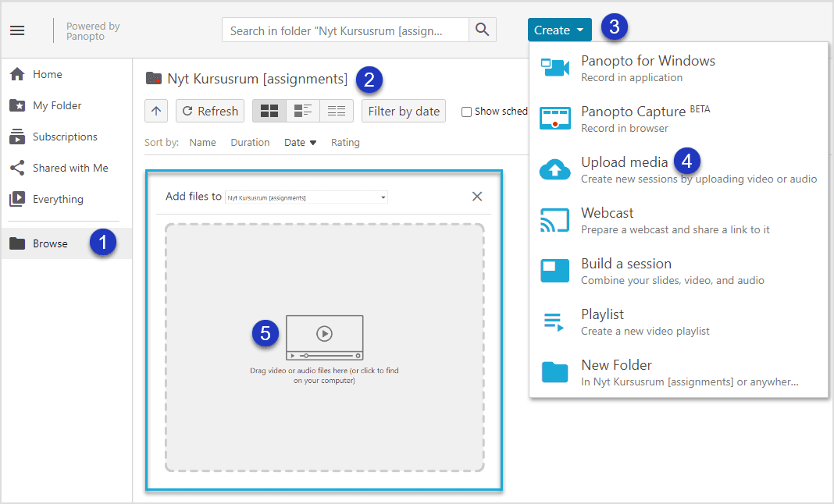
Task: Open the Filter by date button
Action: 403,111
